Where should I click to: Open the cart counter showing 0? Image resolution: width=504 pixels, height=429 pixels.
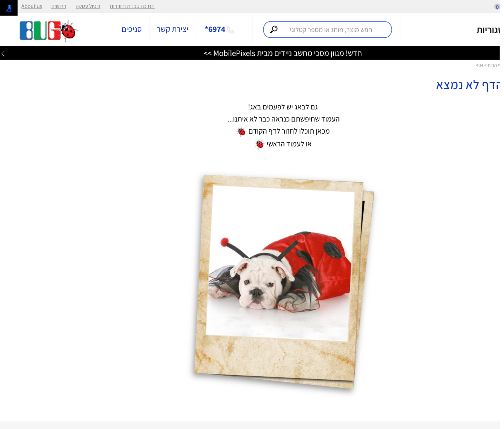[497, 7]
